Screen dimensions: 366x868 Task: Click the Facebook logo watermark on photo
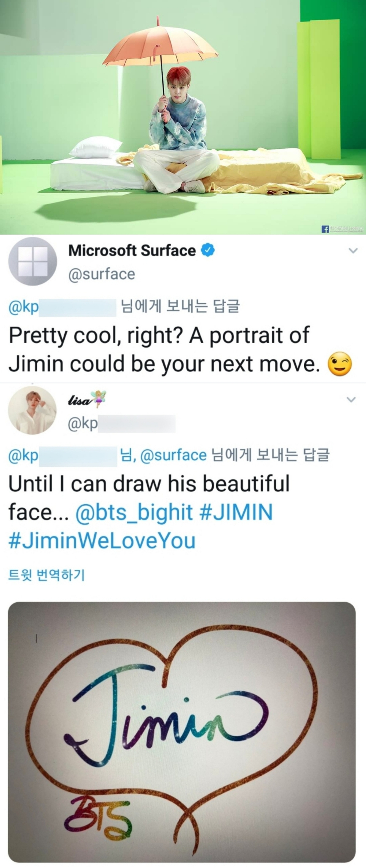click(325, 229)
